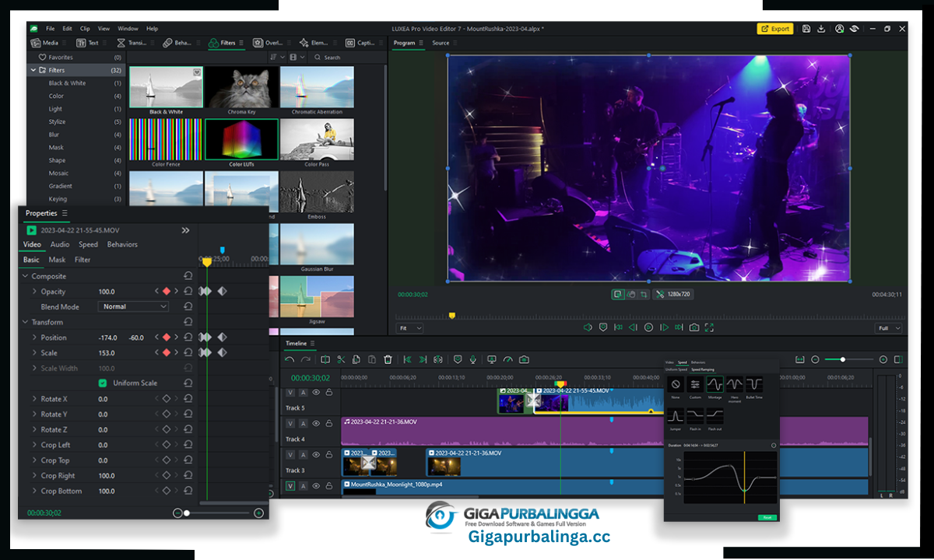Toggle Track 5 visibility eye icon
Viewport: 934px width, 560px height.
(316, 392)
